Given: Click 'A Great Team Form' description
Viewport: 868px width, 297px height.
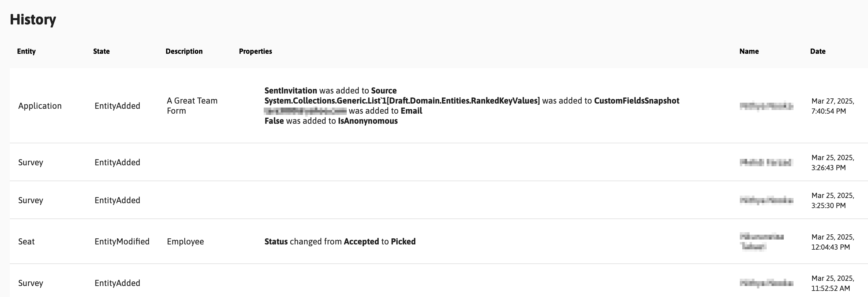Looking at the screenshot, I should (x=192, y=106).
